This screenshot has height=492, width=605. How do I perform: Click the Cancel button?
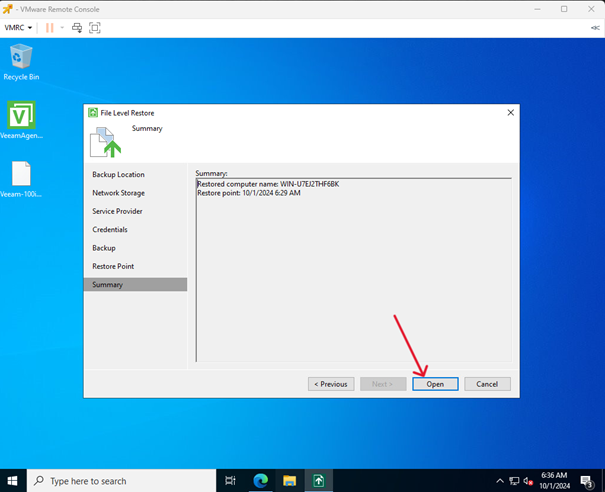point(487,384)
